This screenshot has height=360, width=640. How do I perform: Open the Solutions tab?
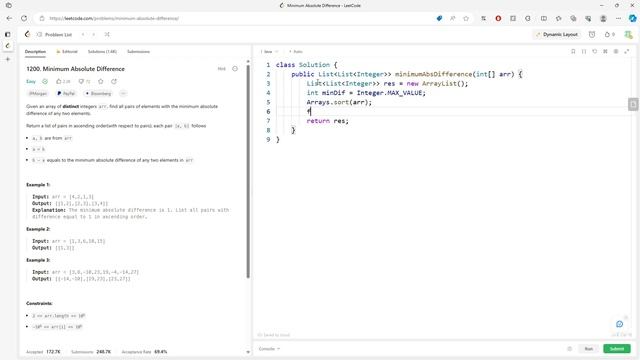[x=102, y=52]
